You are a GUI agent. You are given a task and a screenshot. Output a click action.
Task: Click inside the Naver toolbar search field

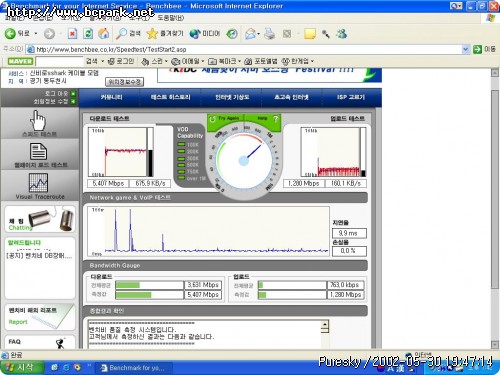(x=59, y=61)
